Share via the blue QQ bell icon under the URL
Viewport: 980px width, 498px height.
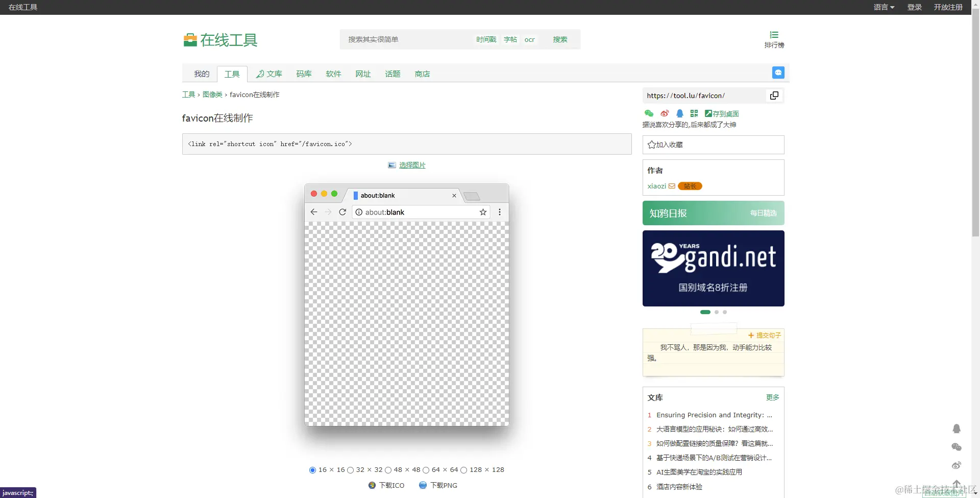click(679, 113)
